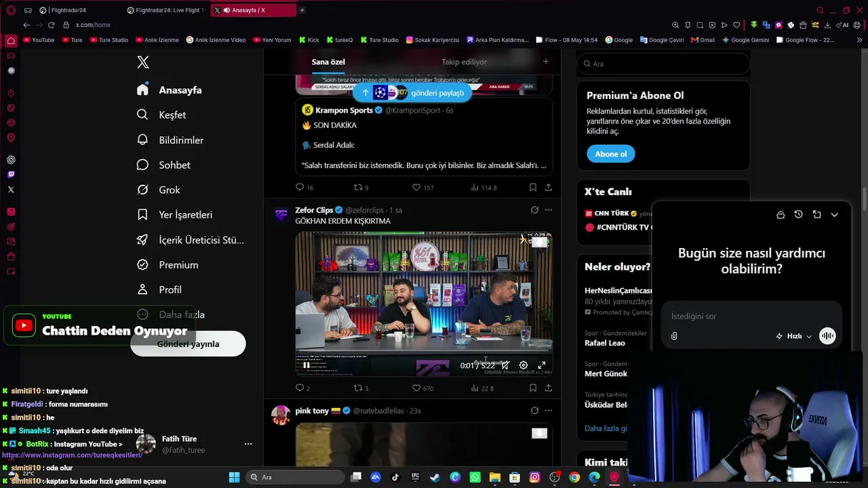This screenshot has width=868, height=488.
Task: Bookmark the Krampon Sports post
Action: [x=533, y=187]
